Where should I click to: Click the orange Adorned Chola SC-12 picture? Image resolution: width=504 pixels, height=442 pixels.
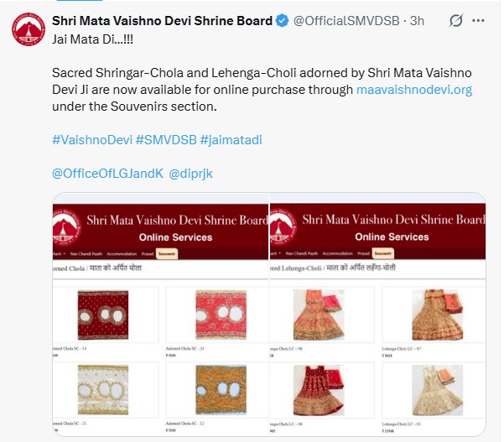tap(221, 390)
